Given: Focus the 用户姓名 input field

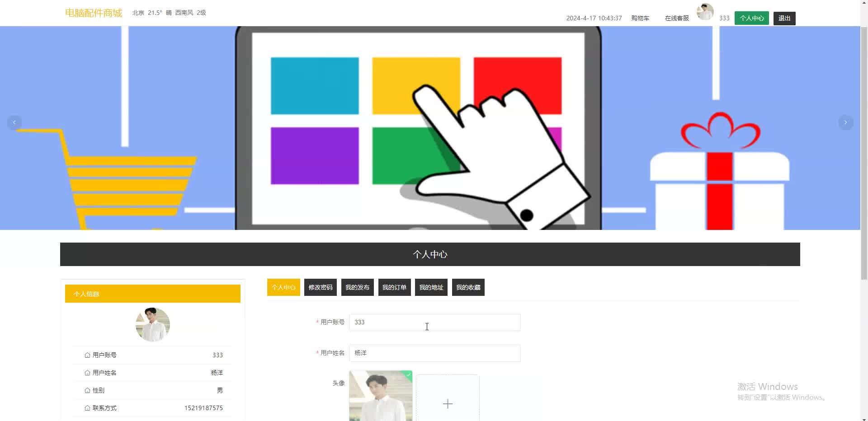Looking at the screenshot, I should (434, 353).
